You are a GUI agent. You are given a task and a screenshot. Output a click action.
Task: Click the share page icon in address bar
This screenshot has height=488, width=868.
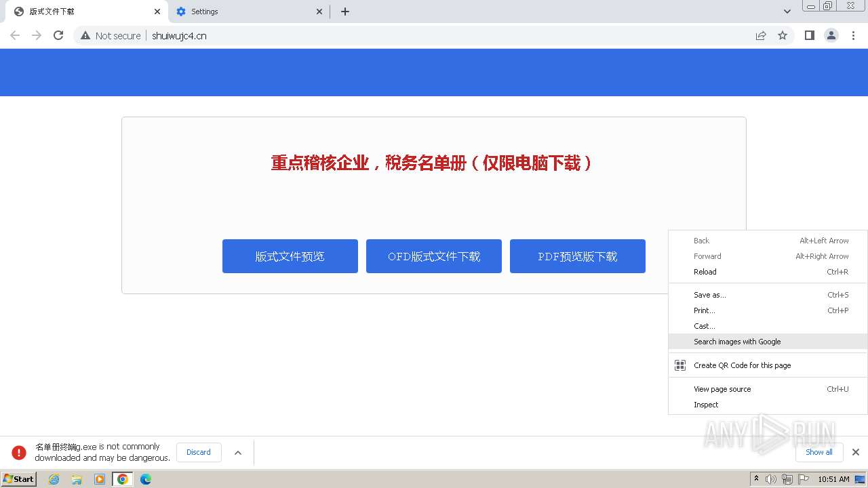coord(761,35)
